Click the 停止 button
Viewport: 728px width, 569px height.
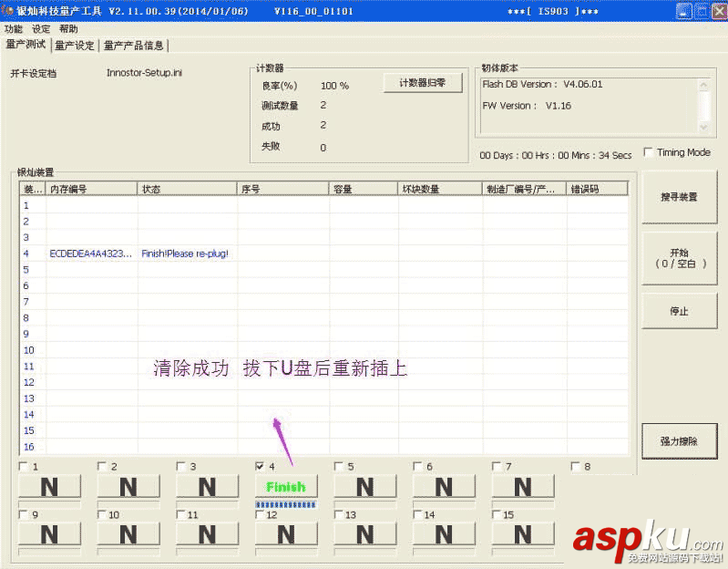[679, 311]
